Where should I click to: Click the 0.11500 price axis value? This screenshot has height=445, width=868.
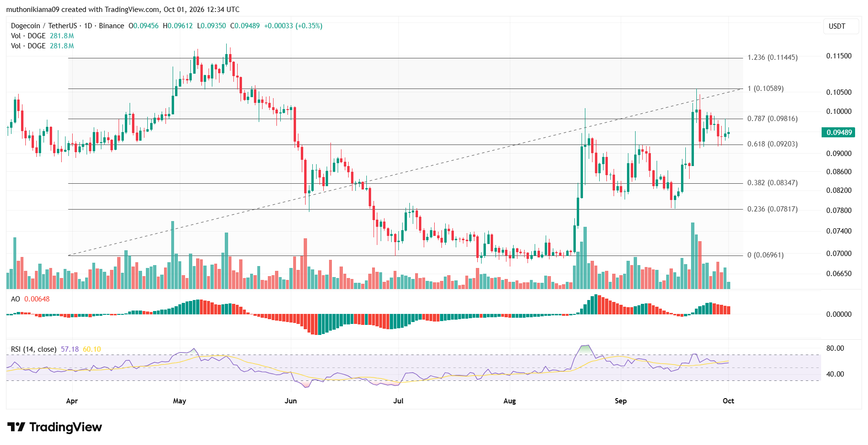[839, 56]
